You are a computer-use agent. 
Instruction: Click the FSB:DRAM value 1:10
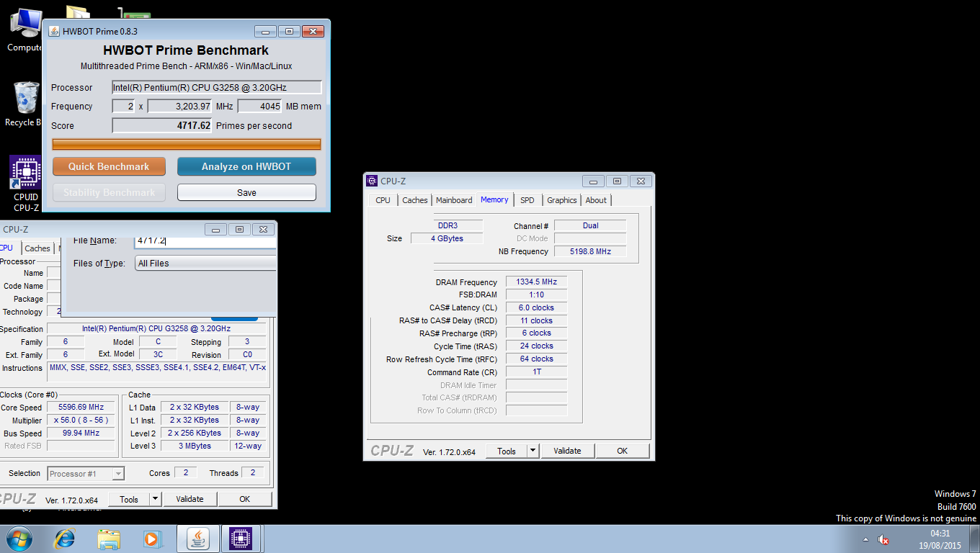[x=536, y=295]
